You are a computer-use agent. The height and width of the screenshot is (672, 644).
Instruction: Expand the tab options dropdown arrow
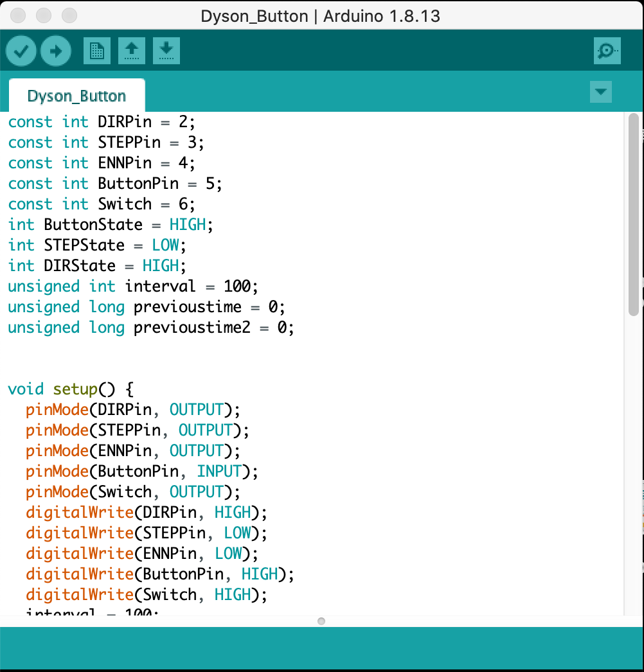(x=601, y=92)
